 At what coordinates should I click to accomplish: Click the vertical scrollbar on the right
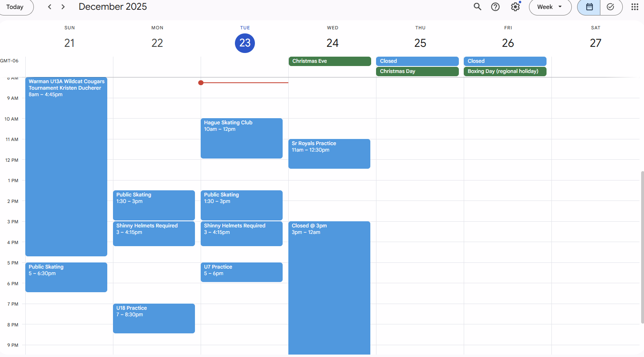pyautogui.click(x=642, y=245)
